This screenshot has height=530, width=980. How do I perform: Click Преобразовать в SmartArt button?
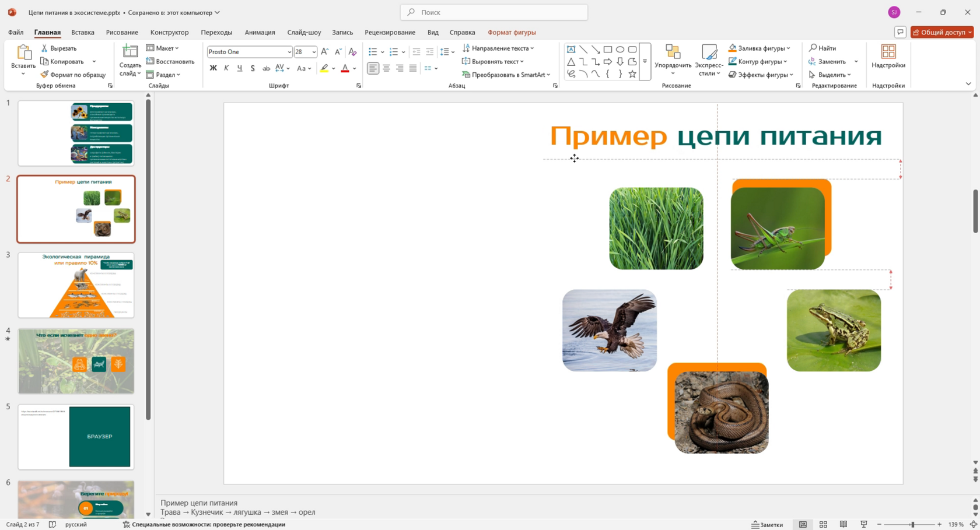pos(506,75)
